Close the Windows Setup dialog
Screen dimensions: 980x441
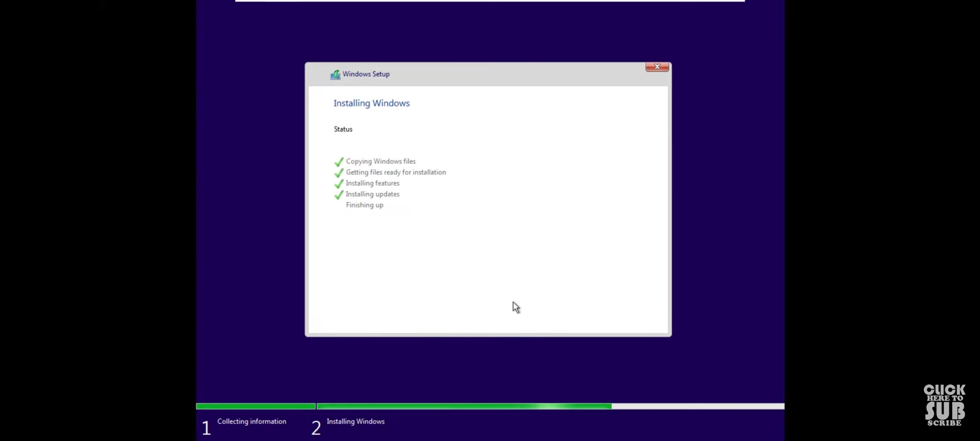[x=657, y=67]
